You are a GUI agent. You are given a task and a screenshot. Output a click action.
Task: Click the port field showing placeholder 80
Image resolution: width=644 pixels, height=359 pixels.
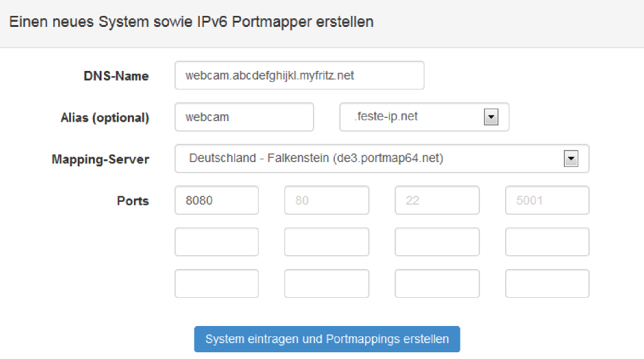coord(326,200)
